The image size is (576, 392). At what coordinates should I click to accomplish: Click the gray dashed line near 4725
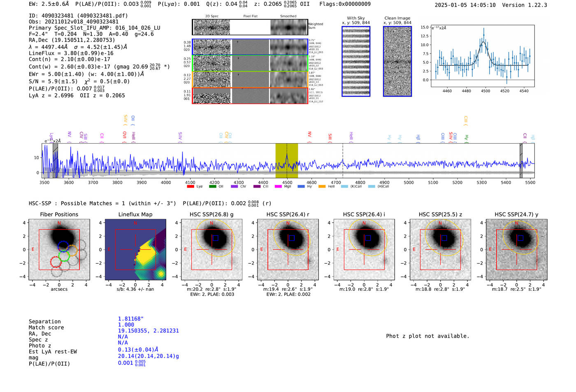[343, 160]
